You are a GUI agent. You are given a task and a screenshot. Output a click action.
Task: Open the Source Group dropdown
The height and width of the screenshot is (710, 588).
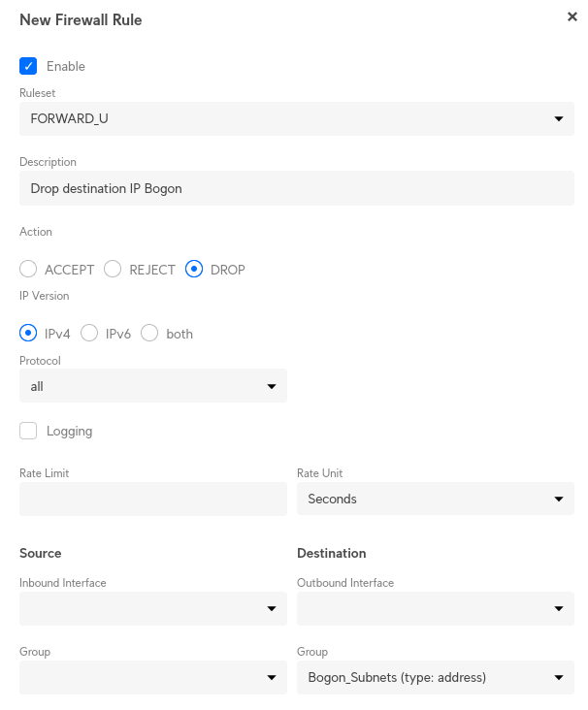click(152, 677)
